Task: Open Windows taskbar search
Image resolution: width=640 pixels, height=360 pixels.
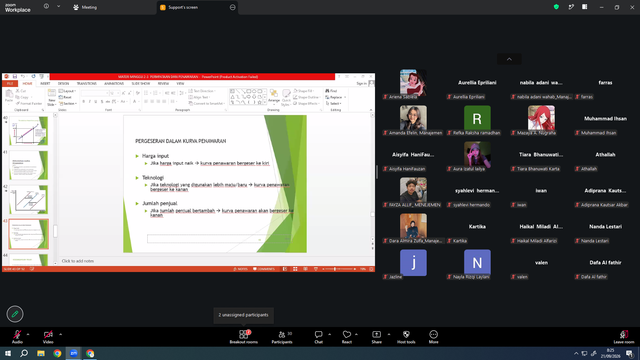Action: point(24,353)
